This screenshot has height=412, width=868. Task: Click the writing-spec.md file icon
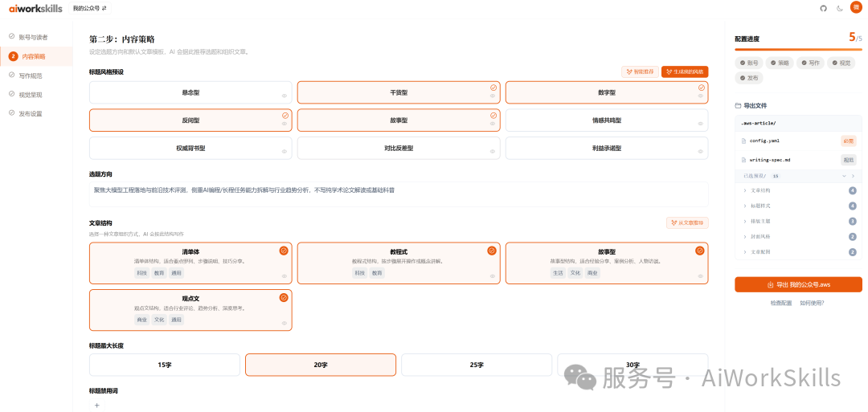[744, 160]
